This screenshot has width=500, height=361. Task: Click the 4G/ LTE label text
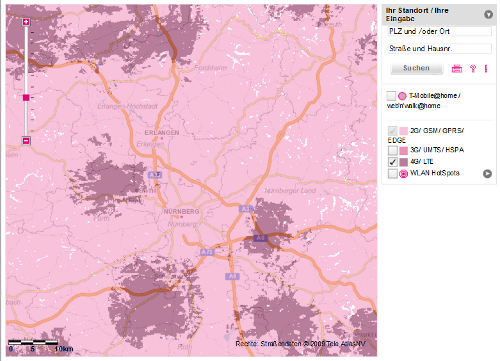[422, 162]
